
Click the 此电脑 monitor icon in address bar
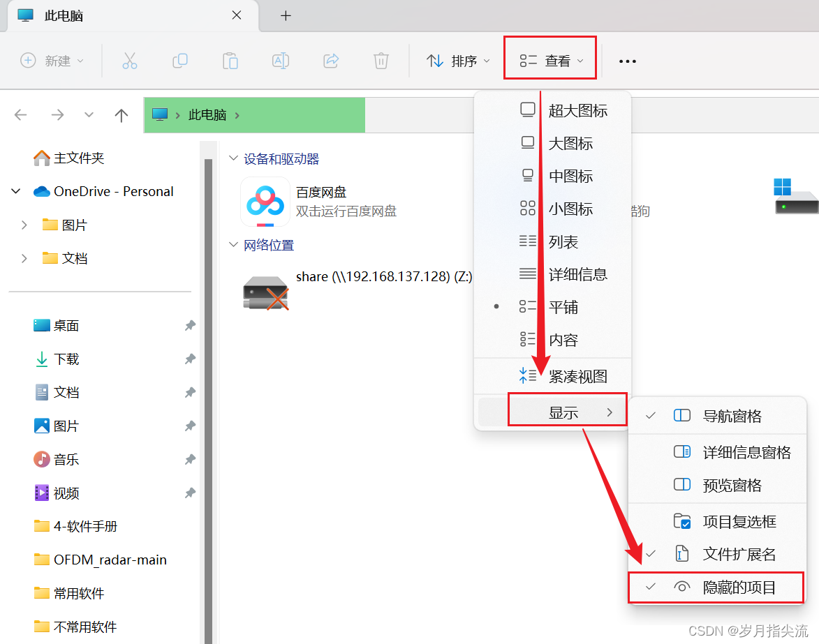pyautogui.click(x=160, y=115)
